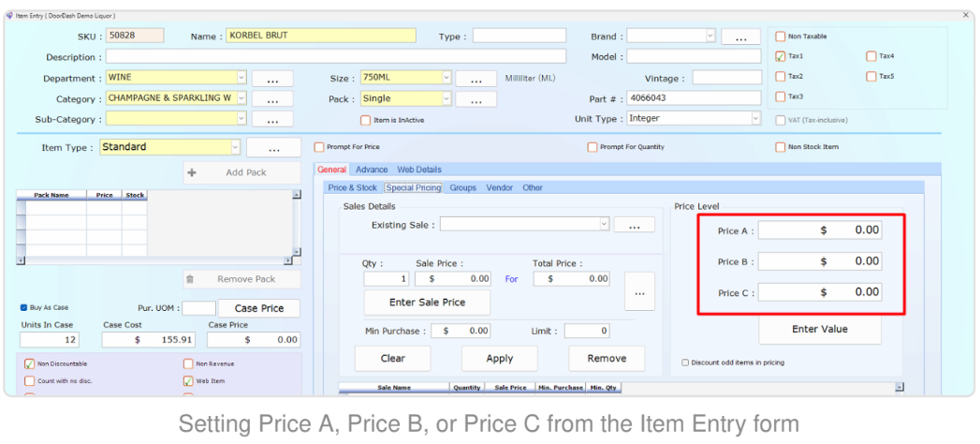The width and height of the screenshot is (980, 444).
Task: Select the Special Pricing tab
Action: click(414, 187)
